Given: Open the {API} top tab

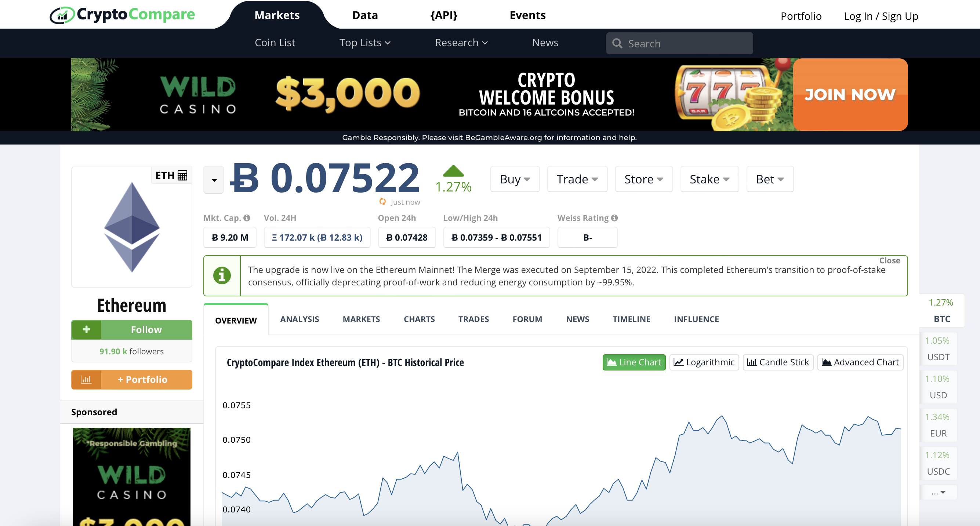Looking at the screenshot, I should 444,15.
